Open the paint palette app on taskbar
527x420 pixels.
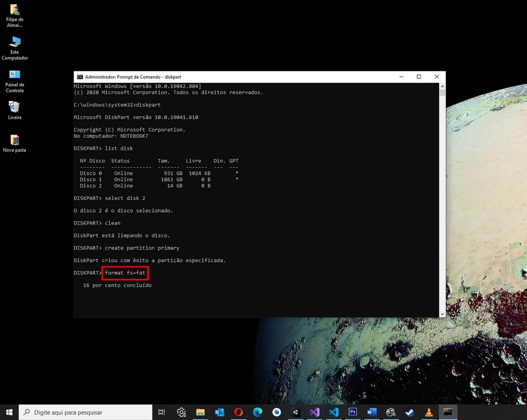click(390, 412)
